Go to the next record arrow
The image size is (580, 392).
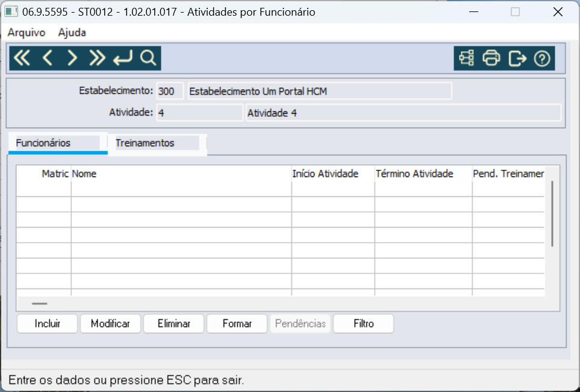72,58
